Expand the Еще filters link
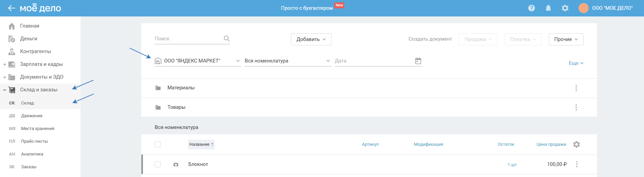This screenshot has height=177, width=644. [576, 63]
